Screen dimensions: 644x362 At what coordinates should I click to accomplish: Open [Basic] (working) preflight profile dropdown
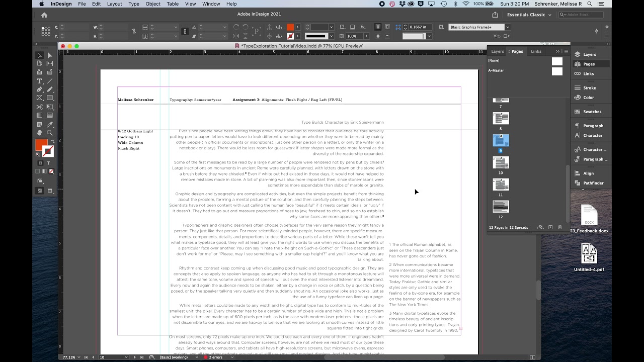(197, 357)
